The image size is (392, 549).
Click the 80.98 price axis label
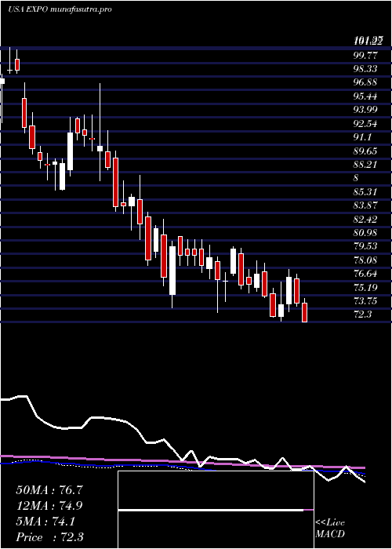tap(365, 232)
